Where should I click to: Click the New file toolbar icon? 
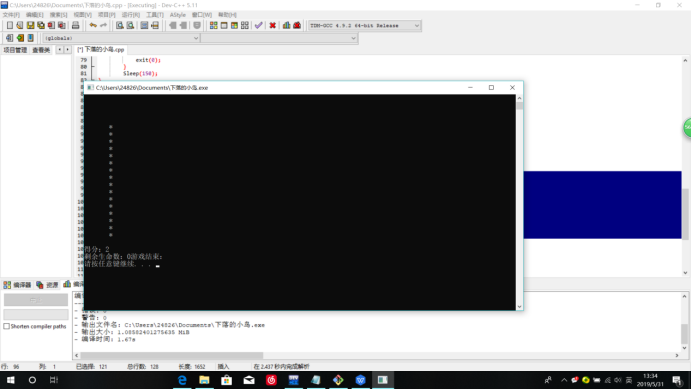coord(10,26)
